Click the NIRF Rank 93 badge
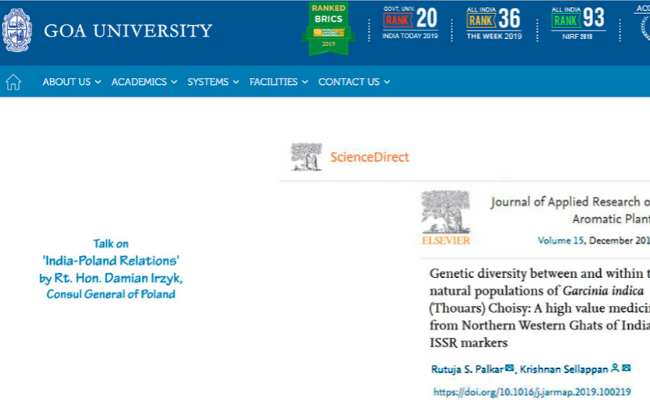Viewport: 650px width, 400px height. tap(578, 18)
